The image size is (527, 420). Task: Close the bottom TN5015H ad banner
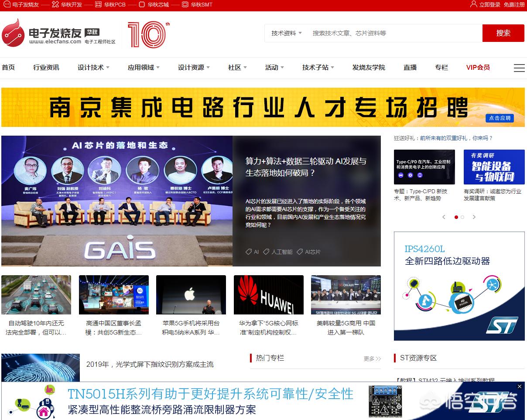tap(519, 386)
